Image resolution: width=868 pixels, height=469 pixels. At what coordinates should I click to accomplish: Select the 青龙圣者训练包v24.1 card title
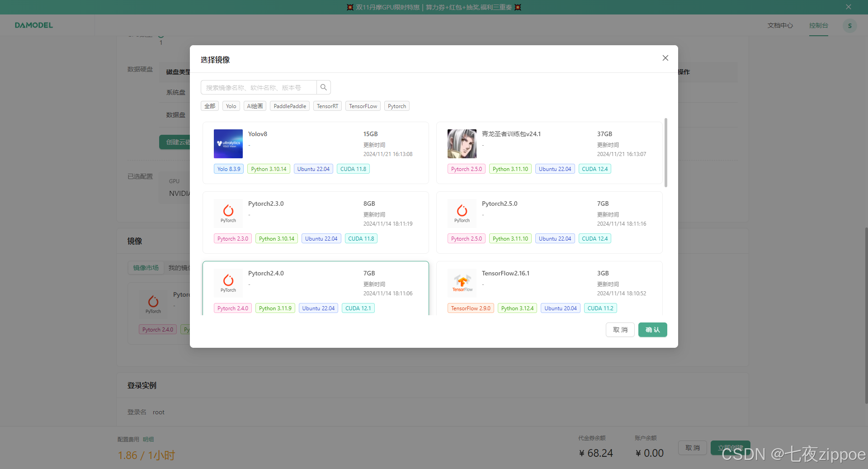click(x=511, y=134)
